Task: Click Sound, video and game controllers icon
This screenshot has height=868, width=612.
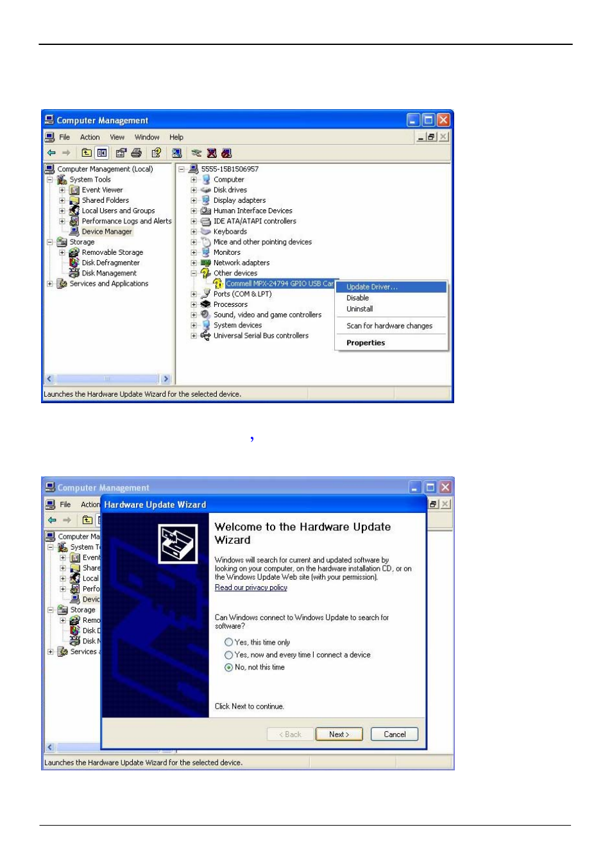Action: tap(206, 315)
